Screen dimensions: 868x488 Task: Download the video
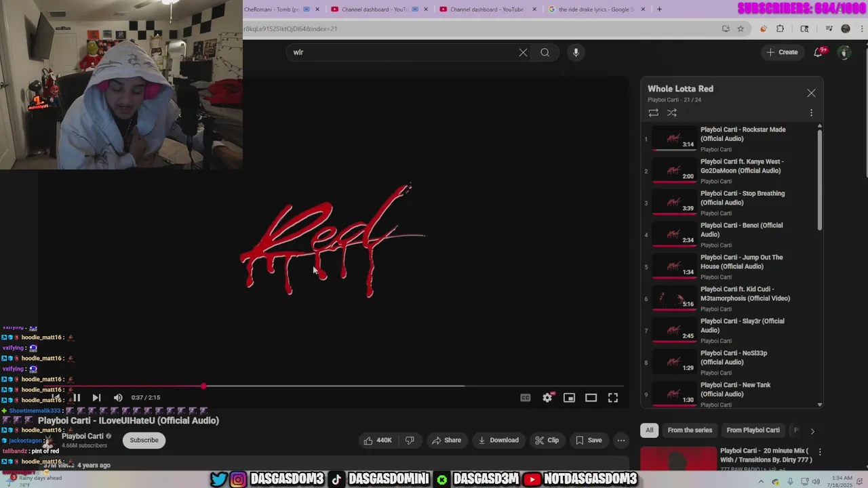click(x=498, y=440)
